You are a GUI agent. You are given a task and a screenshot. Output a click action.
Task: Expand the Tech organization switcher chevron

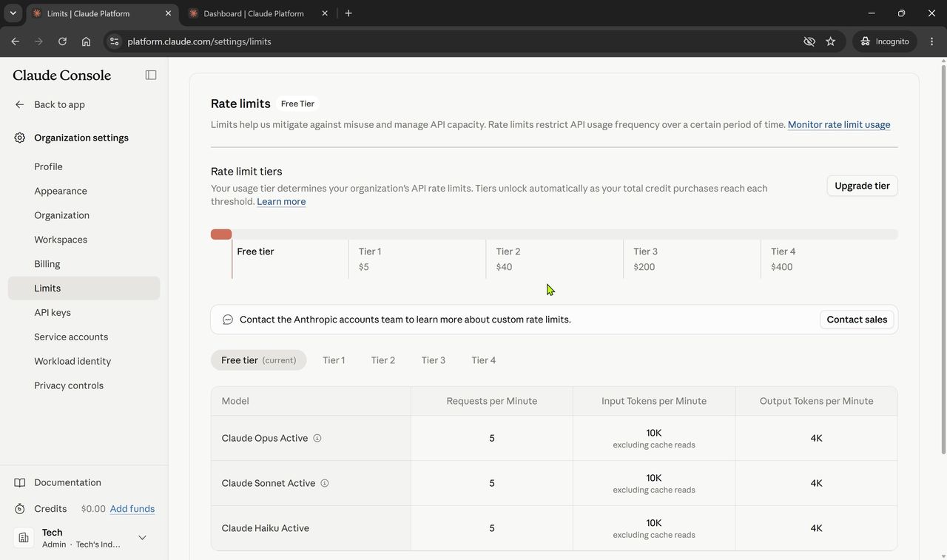pos(142,538)
